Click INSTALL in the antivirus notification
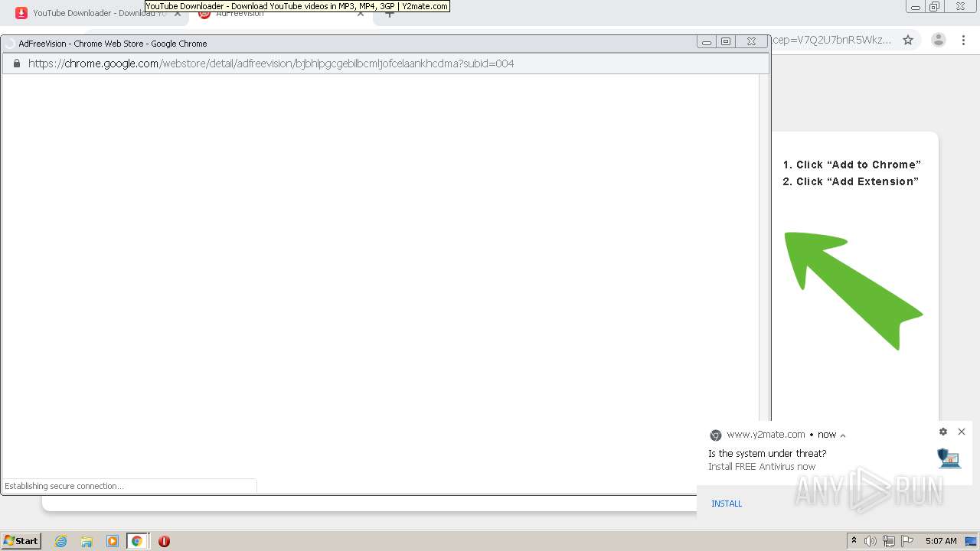The height and width of the screenshot is (551, 980). (x=727, y=504)
